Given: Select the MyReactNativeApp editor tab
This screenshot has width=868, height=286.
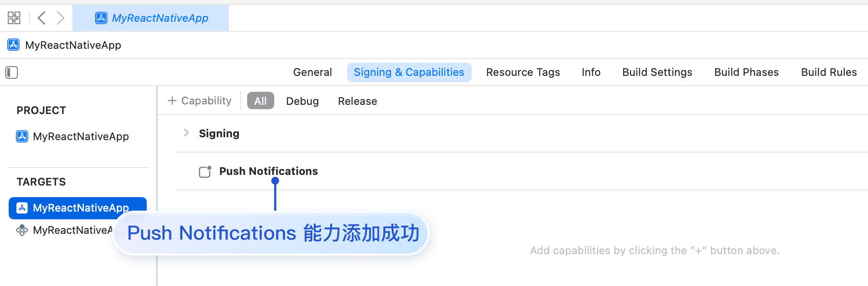Looking at the screenshot, I should (x=151, y=18).
